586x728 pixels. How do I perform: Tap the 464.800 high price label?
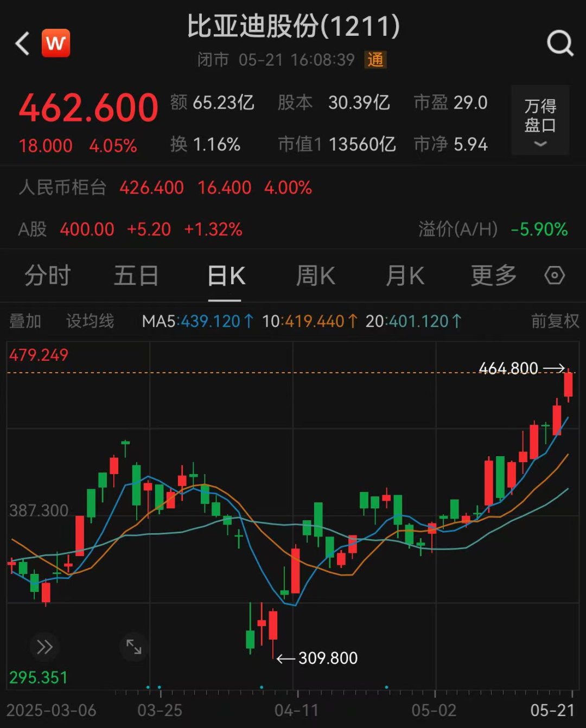tap(508, 368)
